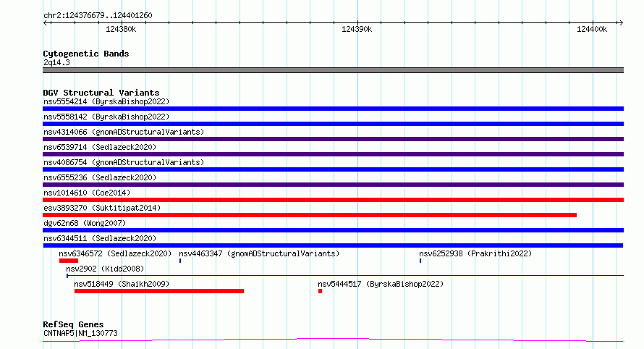Click the magenta CNTNAP5 gene line
644x349 pixels.
click(x=333, y=340)
